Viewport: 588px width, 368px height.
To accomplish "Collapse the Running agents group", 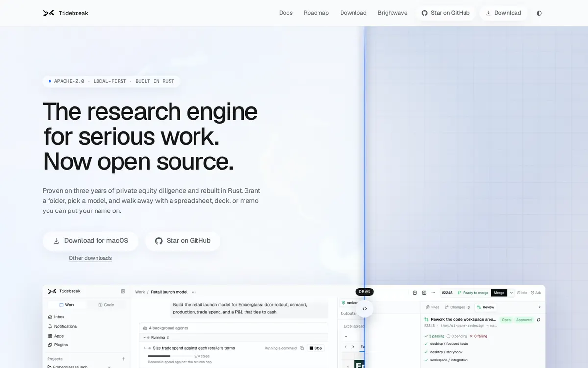I will click(144, 338).
